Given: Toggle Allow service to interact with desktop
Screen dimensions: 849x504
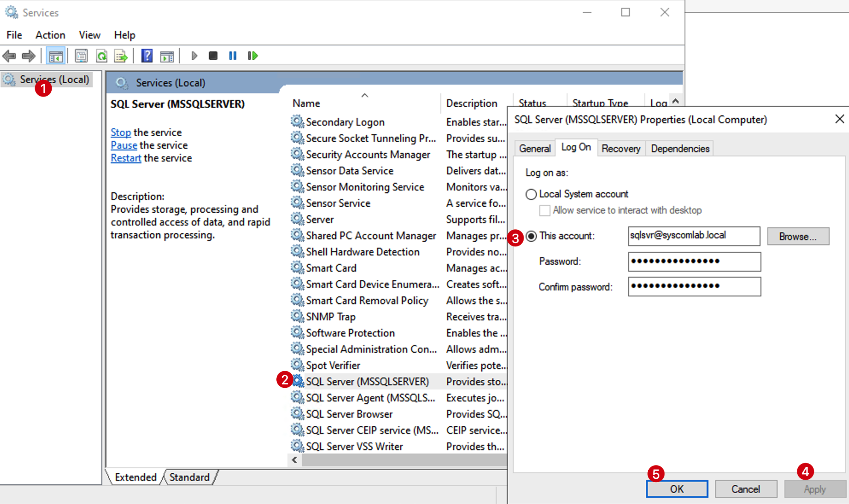Looking at the screenshot, I should click(545, 211).
